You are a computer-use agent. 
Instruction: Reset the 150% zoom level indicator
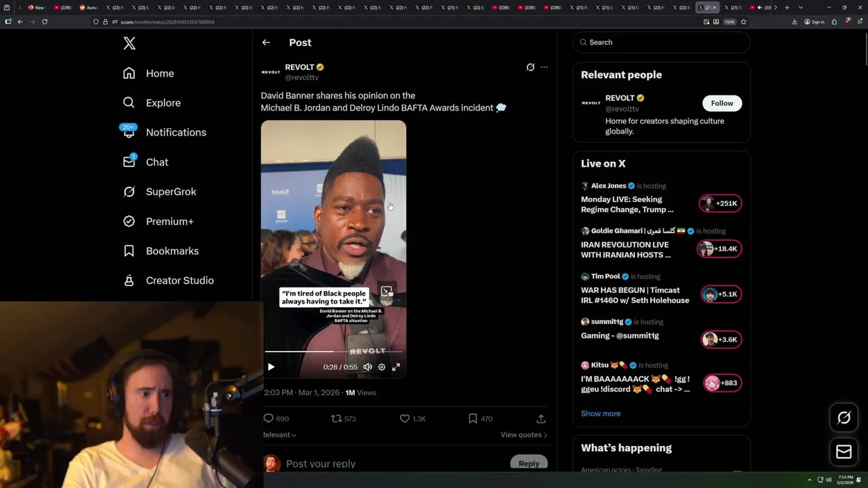pyautogui.click(x=730, y=22)
